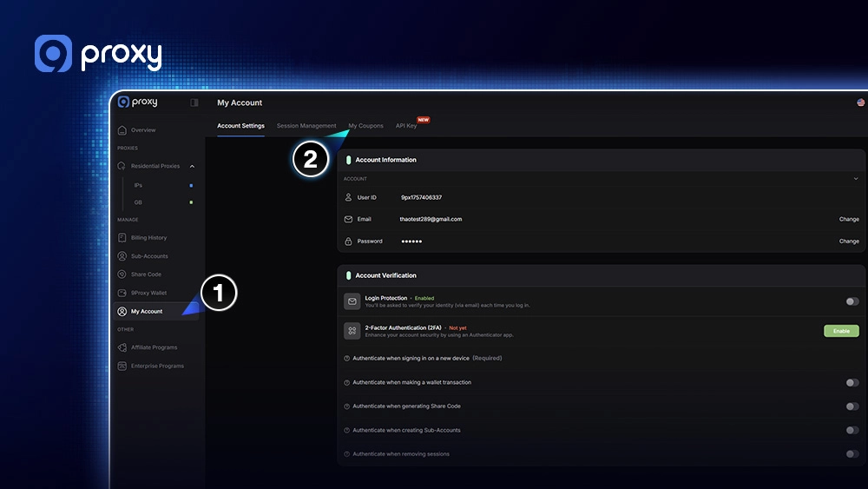Click the Share Code icon

click(x=122, y=274)
